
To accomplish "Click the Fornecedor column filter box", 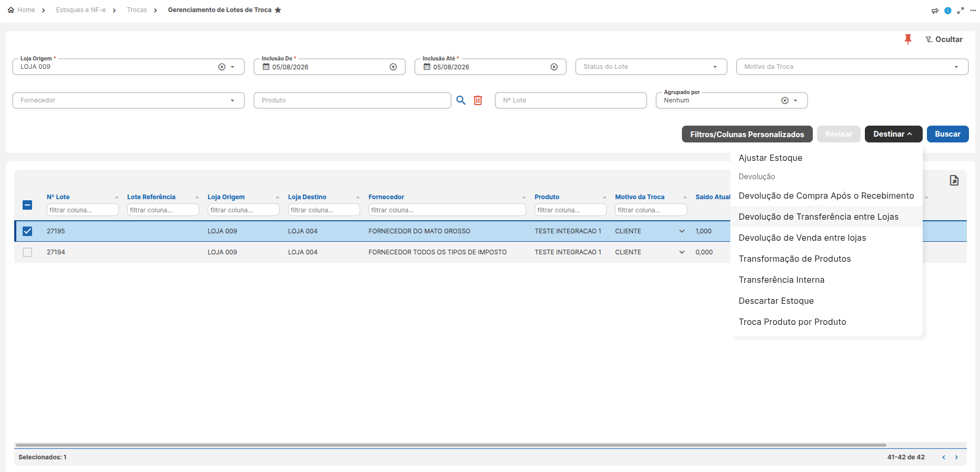I will pyautogui.click(x=447, y=210).
